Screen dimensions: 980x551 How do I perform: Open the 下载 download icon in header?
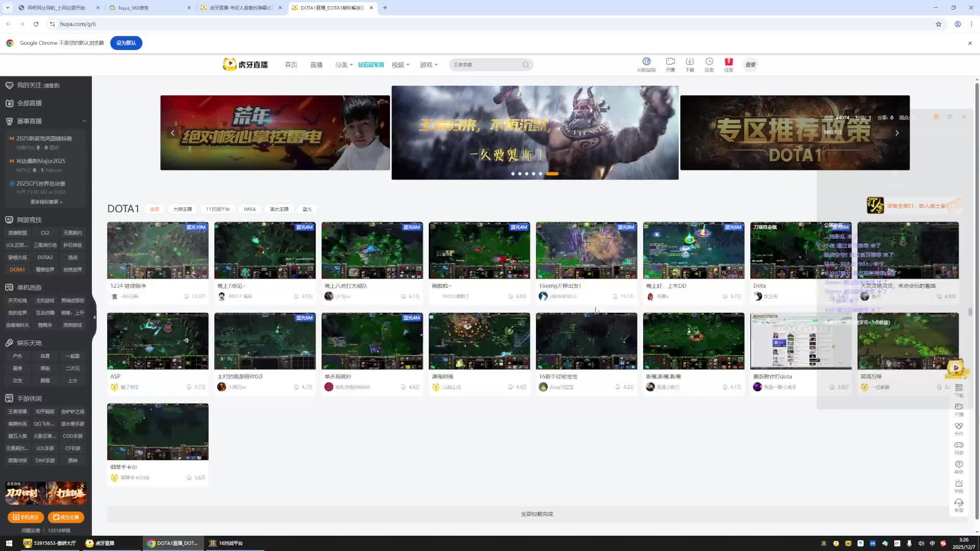(690, 62)
